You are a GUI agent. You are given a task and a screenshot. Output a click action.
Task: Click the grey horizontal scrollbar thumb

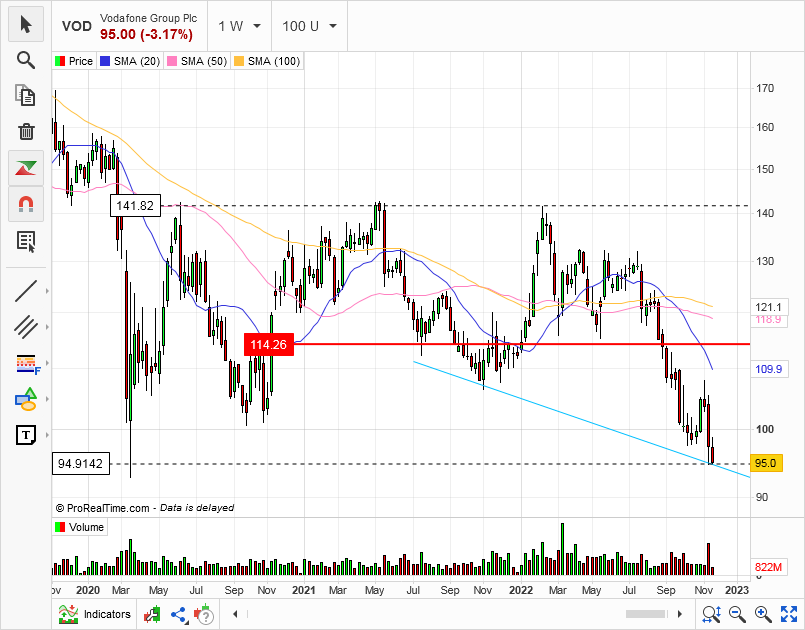point(646,614)
